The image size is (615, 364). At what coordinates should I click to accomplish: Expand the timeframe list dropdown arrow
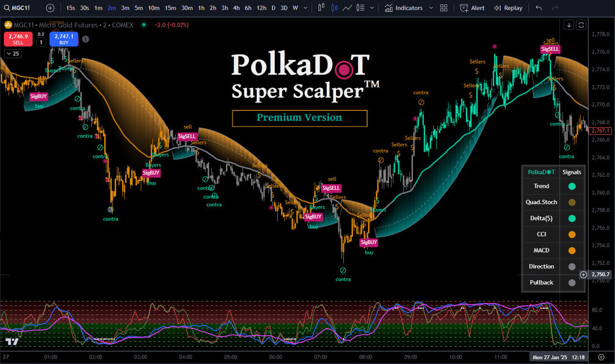click(305, 8)
